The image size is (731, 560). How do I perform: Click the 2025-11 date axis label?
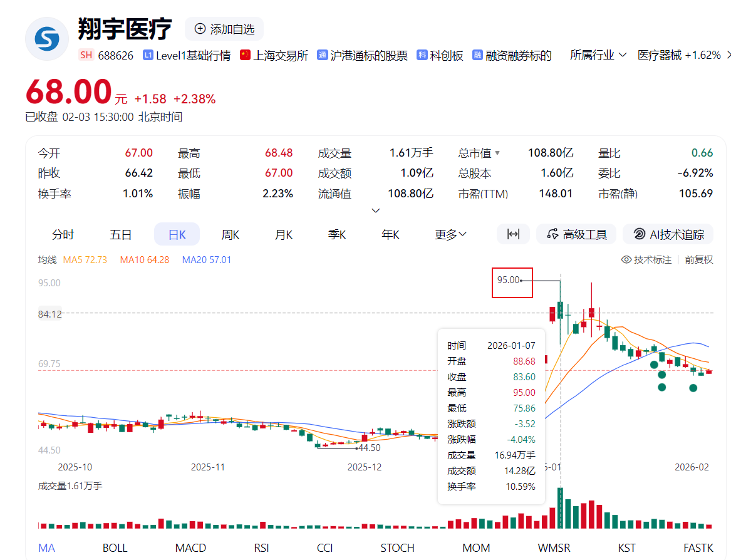coord(208,467)
